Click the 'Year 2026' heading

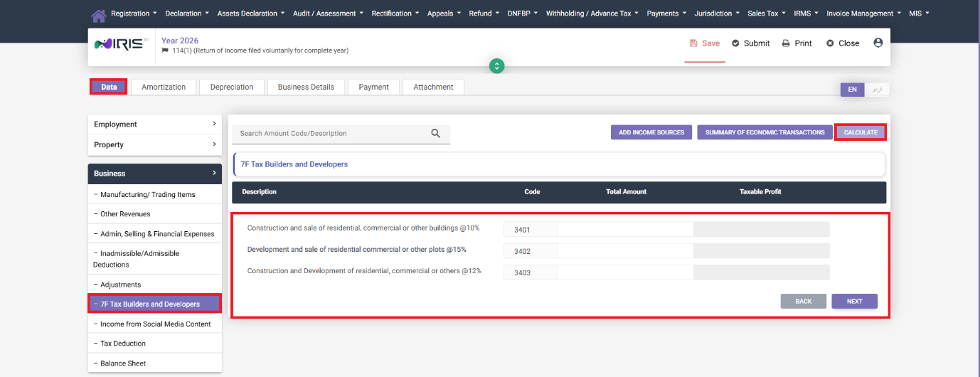[x=180, y=41]
